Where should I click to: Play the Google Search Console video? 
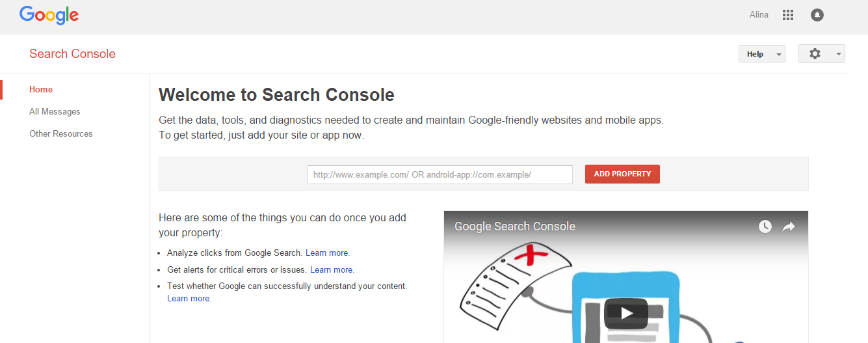tap(626, 313)
